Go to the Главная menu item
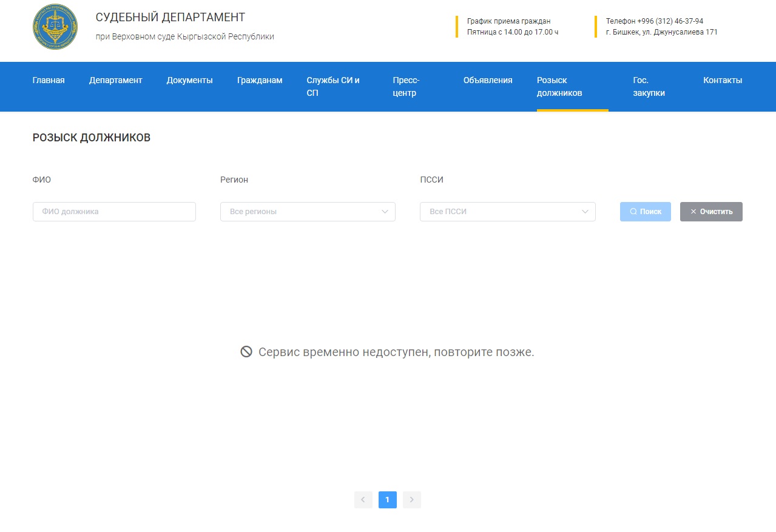 coord(49,80)
